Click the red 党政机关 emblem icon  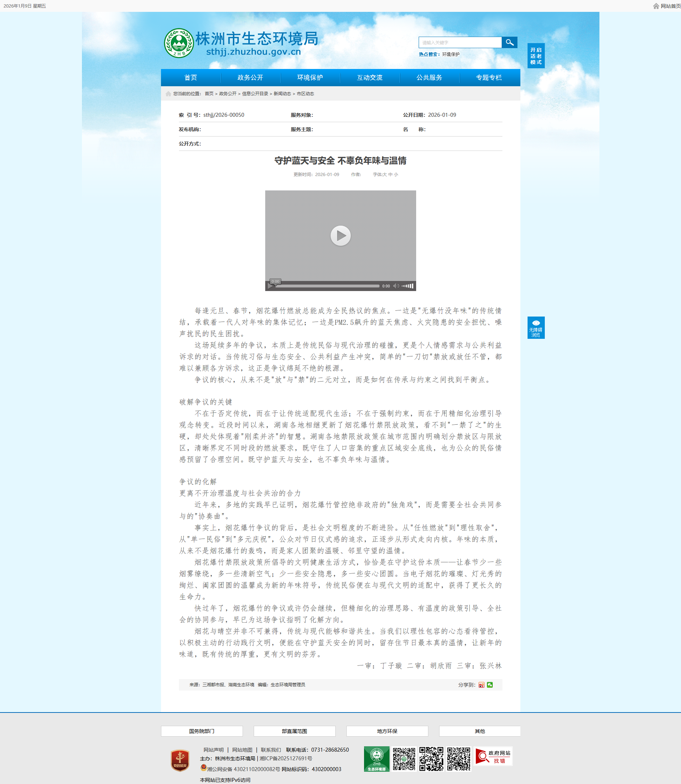(x=180, y=760)
